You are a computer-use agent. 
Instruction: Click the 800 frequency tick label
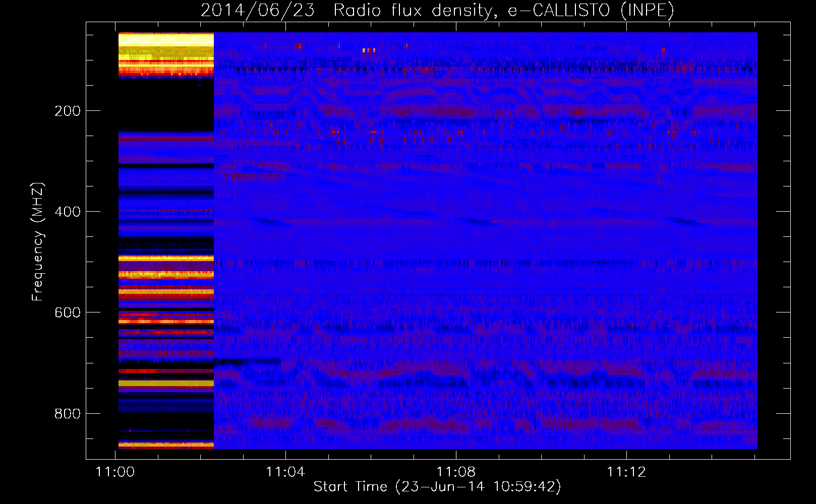pos(68,414)
